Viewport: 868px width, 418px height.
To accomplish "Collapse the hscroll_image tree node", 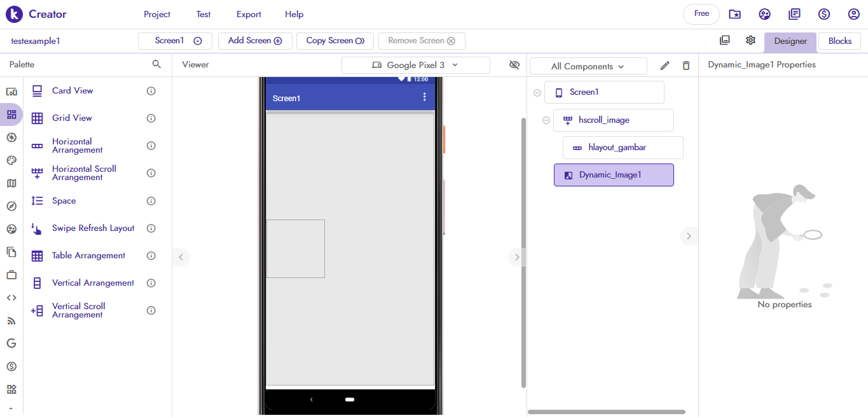I will coord(546,120).
